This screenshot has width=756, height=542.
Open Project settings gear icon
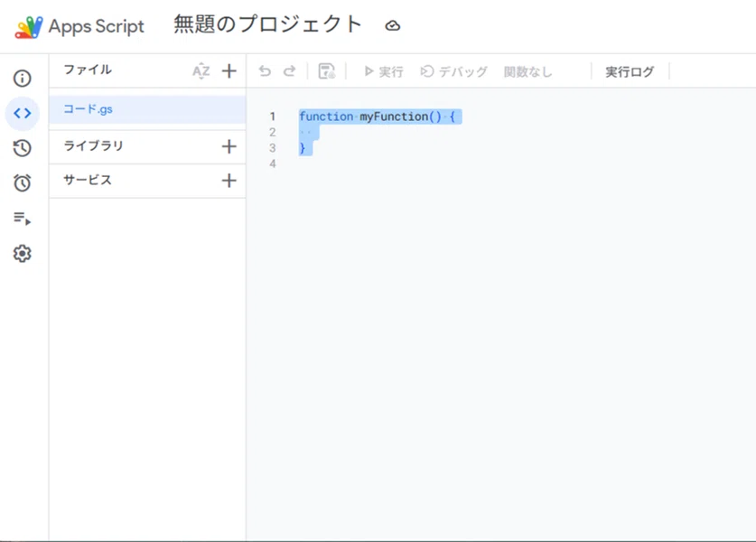(x=23, y=253)
